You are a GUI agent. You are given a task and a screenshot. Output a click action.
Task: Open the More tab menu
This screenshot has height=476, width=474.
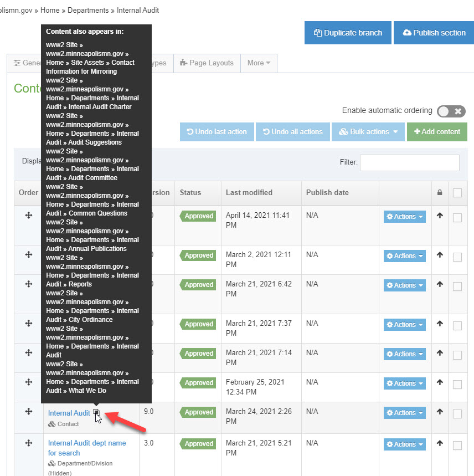(259, 63)
